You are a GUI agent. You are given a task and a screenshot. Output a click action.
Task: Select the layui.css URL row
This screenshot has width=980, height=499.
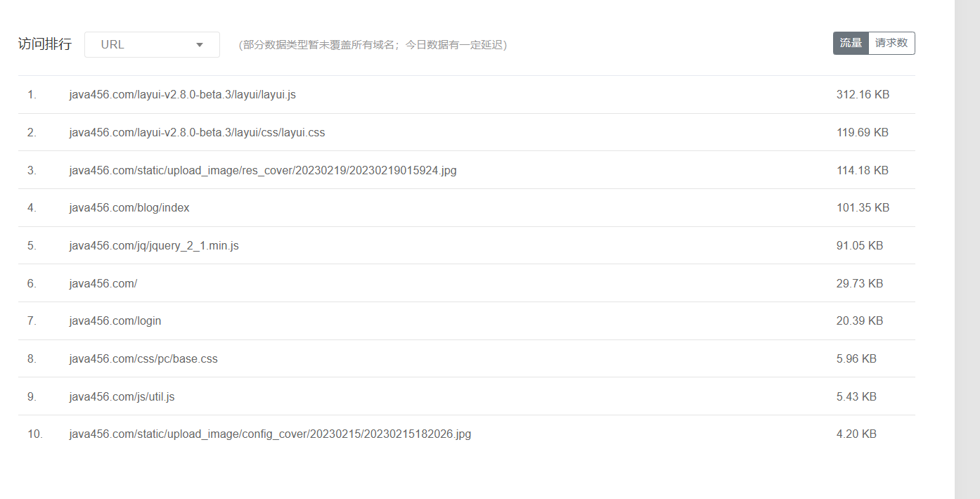click(197, 132)
